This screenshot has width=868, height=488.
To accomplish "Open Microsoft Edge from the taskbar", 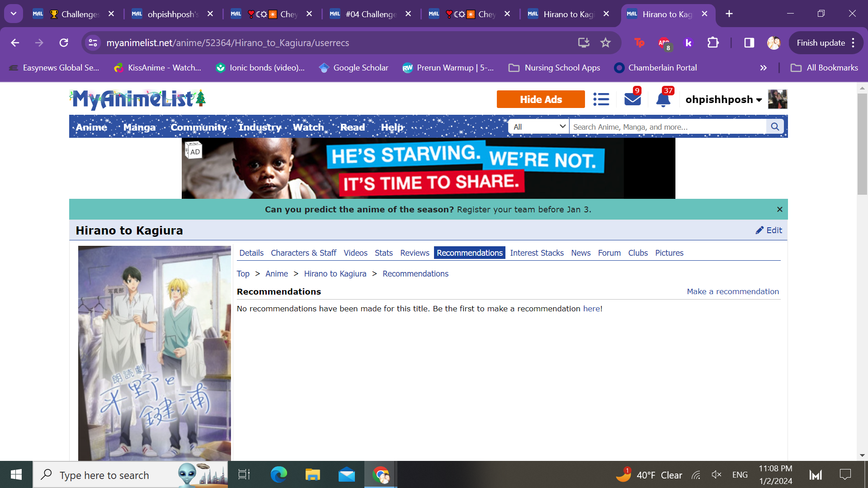I will 278,474.
